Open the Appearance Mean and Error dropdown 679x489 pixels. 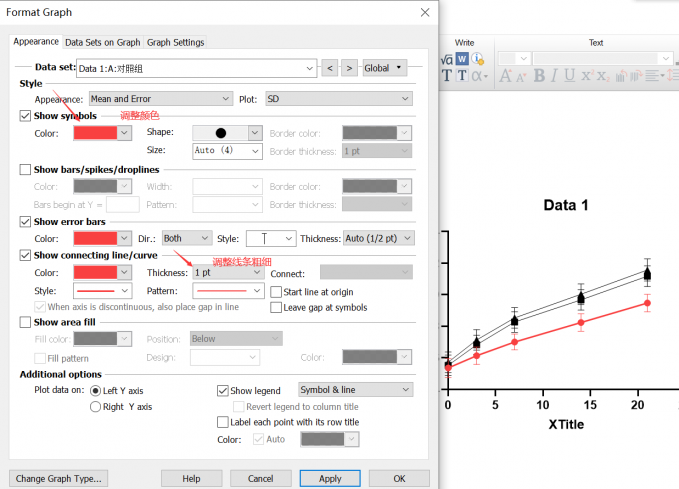(160, 99)
